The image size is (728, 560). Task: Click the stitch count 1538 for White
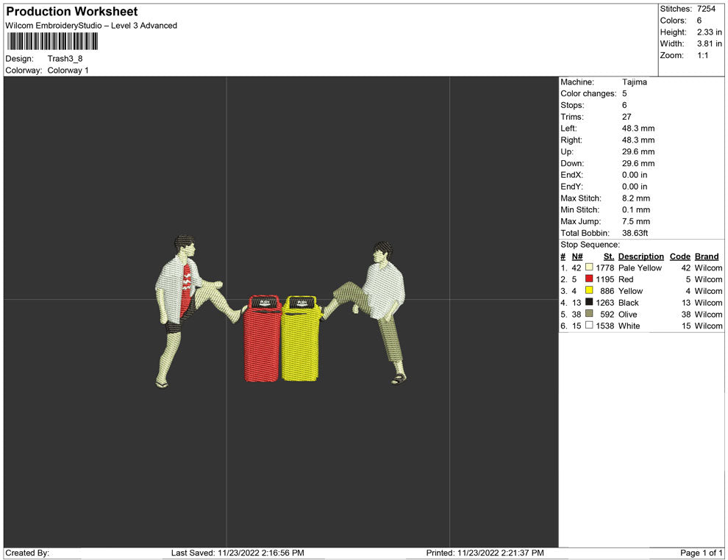pyautogui.click(x=604, y=326)
